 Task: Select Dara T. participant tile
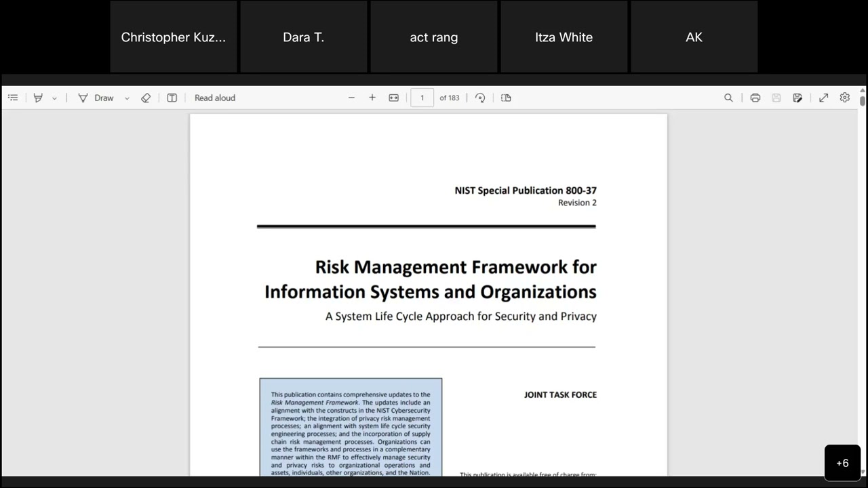point(304,37)
